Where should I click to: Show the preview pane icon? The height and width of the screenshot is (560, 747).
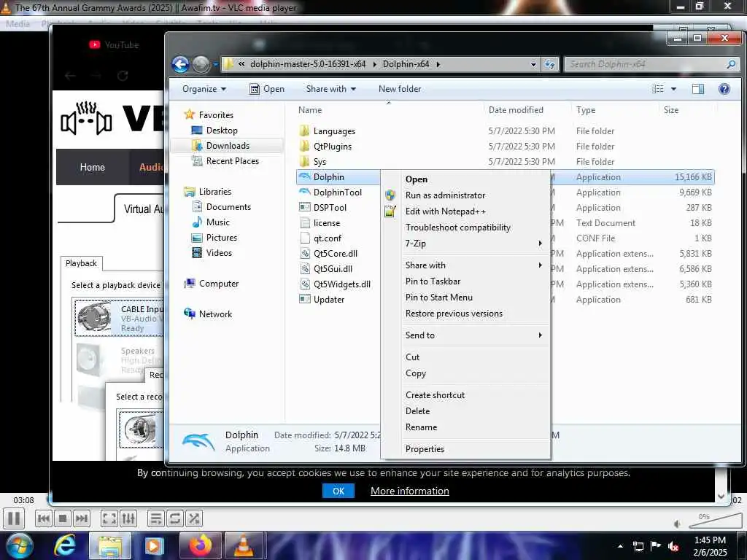(x=698, y=89)
